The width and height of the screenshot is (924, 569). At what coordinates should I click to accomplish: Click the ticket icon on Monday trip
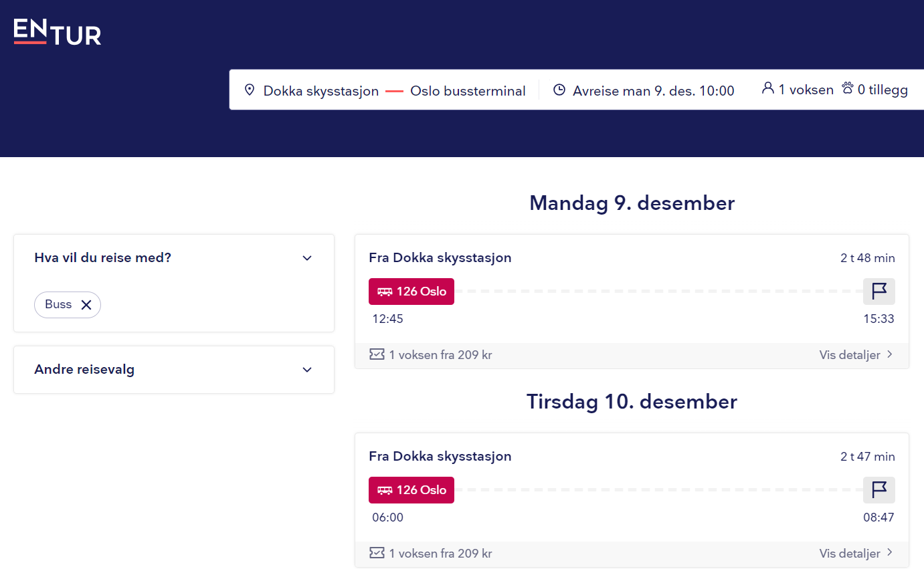click(377, 354)
